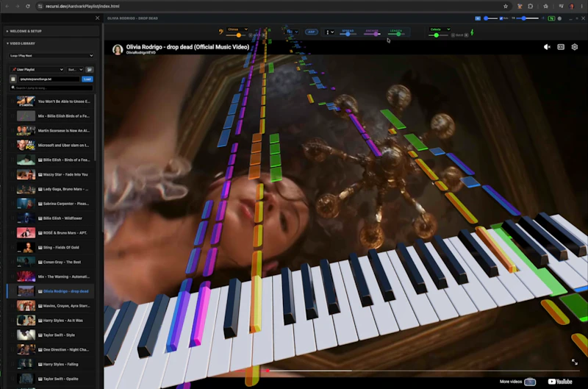Viewport: 588px width, 389px height.
Task: Open the arpeggio direction dropdown
Action: [x=329, y=32]
